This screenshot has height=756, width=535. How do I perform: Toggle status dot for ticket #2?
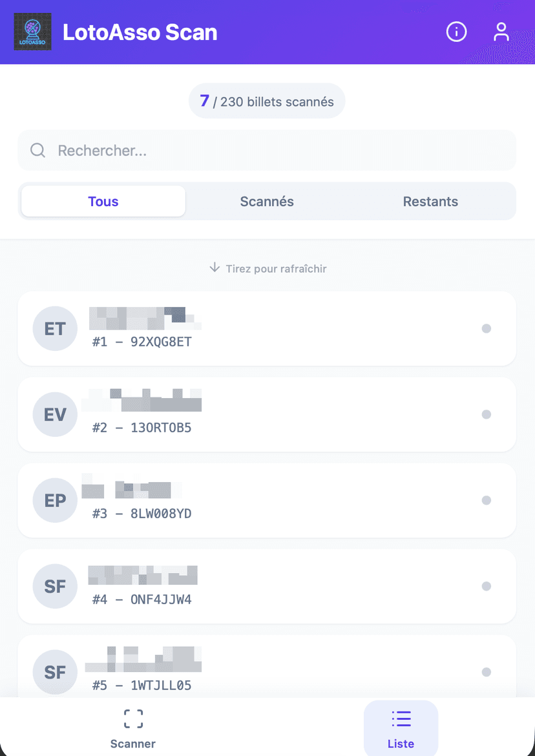487,414
